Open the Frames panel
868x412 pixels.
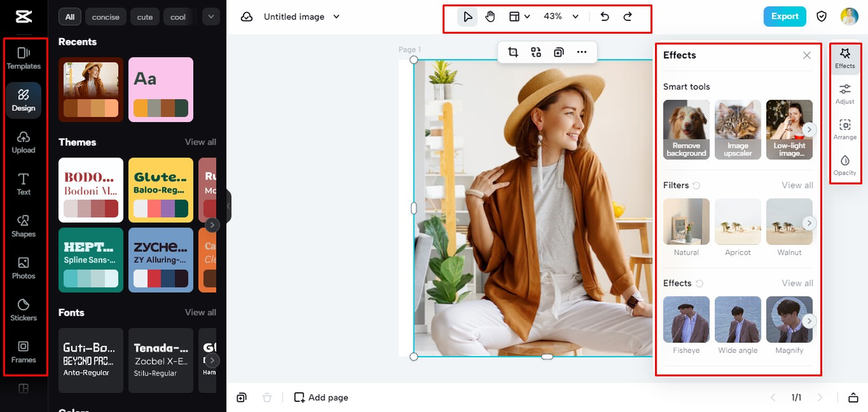point(24,352)
